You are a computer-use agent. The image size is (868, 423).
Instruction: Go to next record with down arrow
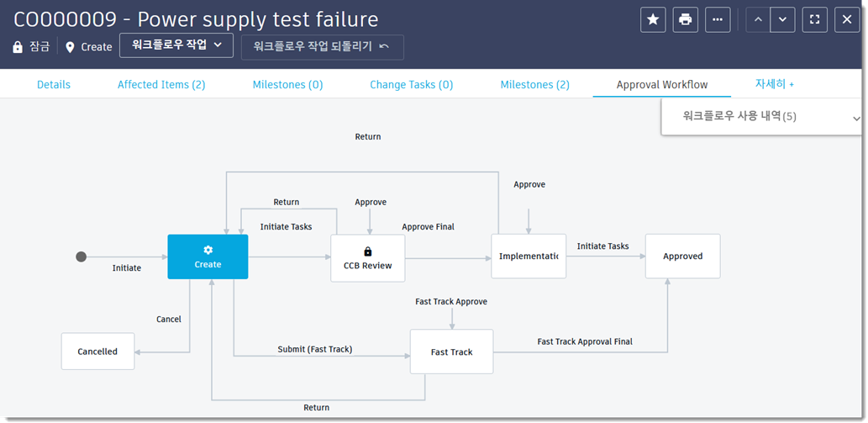click(782, 19)
